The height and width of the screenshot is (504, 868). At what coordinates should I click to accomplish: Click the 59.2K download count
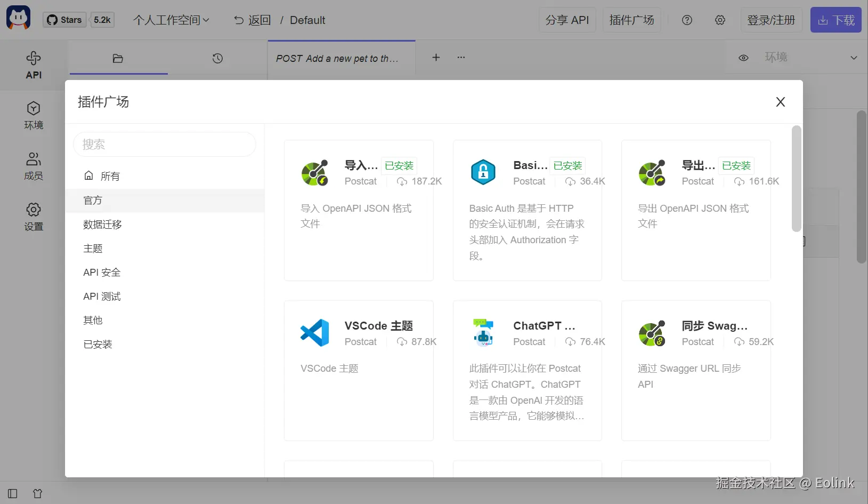(x=754, y=342)
